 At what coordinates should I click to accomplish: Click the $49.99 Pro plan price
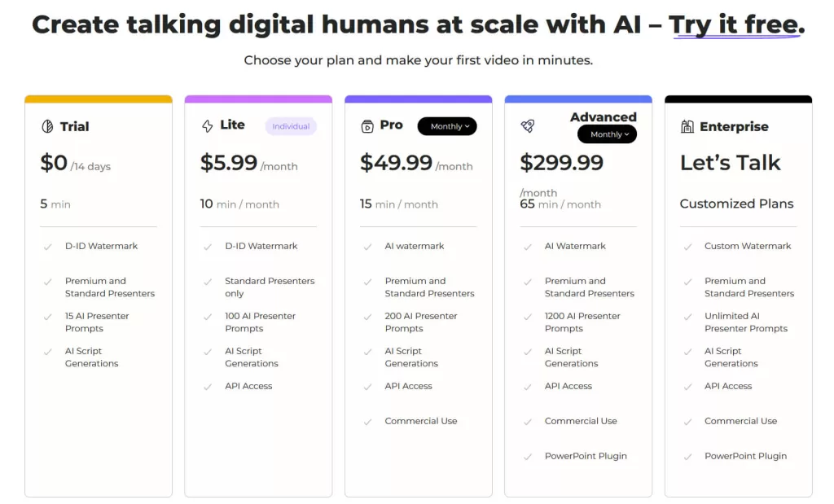coord(397,163)
